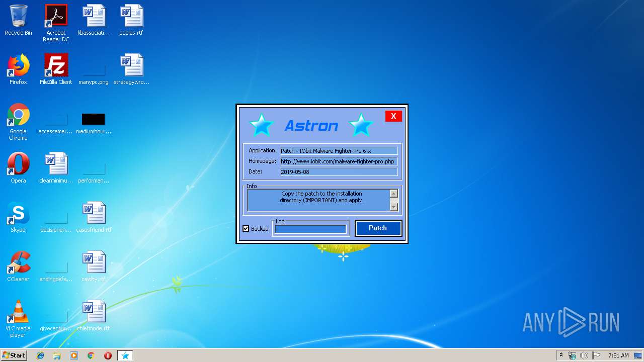Open the volume tray icon
The width and height of the screenshot is (644, 362).
click(x=584, y=355)
